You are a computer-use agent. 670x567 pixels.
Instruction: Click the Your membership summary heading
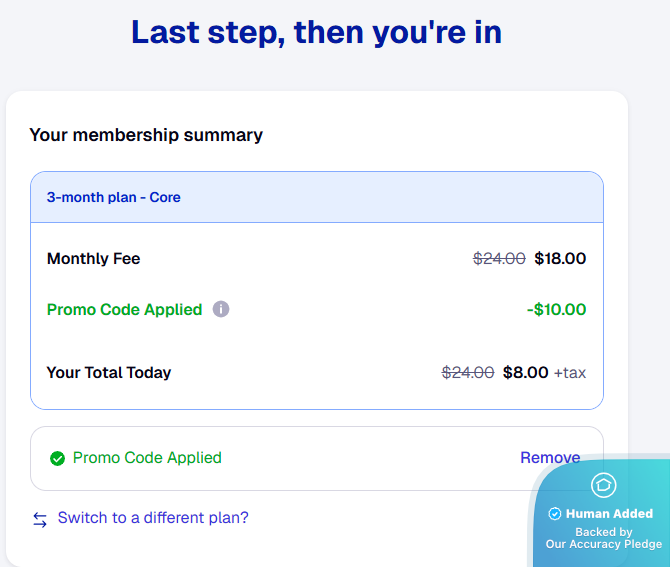tap(146, 135)
